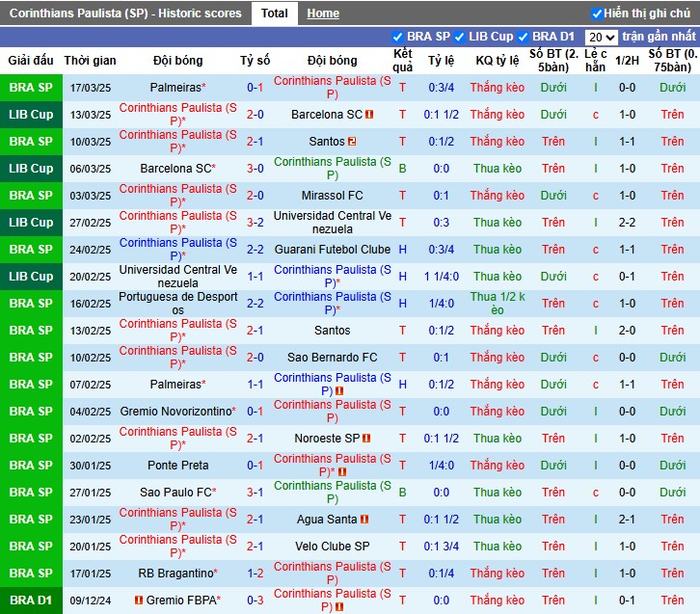Open Portuguesa de Desportos team link
The image size is (700, 614).
coord(177,304)
